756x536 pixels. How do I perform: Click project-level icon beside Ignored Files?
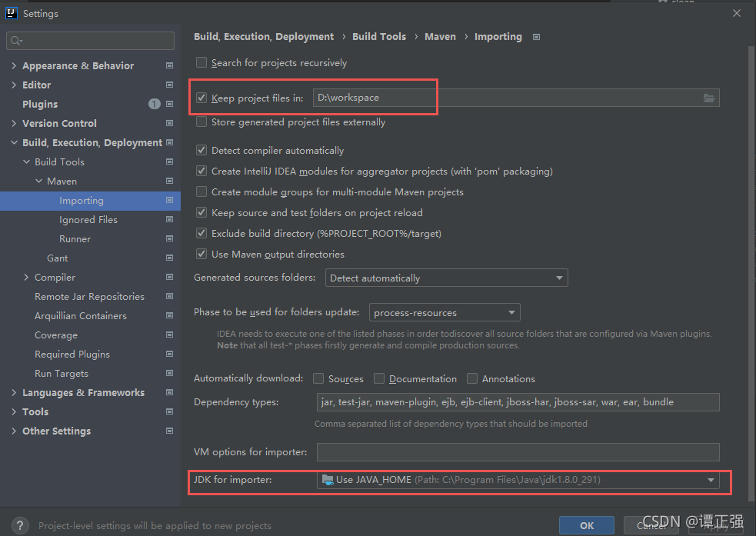pyautogui.click(x=170, y=220)
